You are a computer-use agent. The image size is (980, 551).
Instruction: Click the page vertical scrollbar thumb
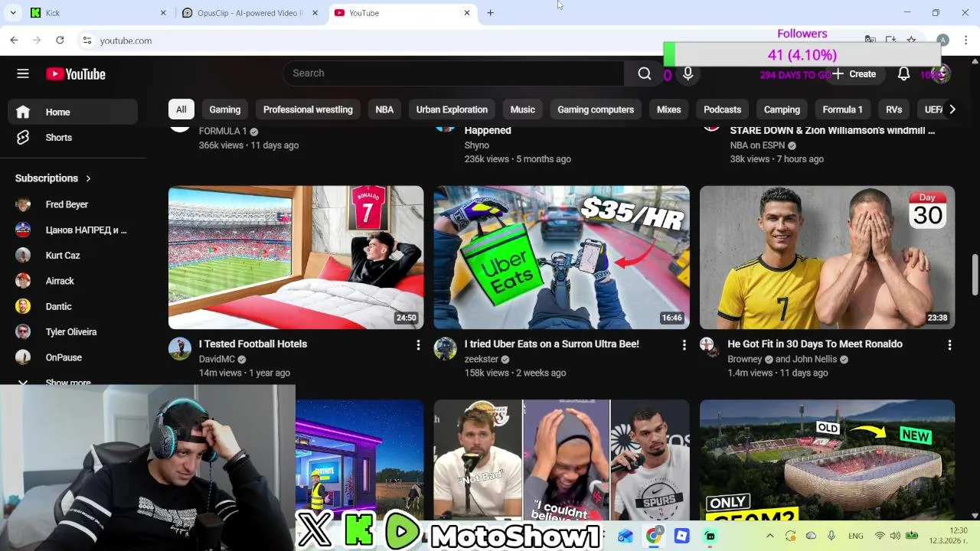coord(975,273)
